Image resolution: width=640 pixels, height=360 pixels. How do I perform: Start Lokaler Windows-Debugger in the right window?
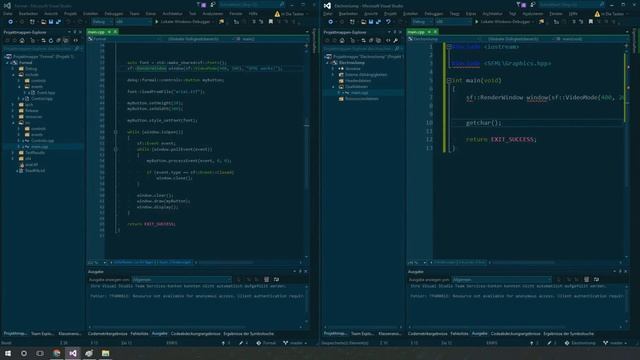click(504, 22)
